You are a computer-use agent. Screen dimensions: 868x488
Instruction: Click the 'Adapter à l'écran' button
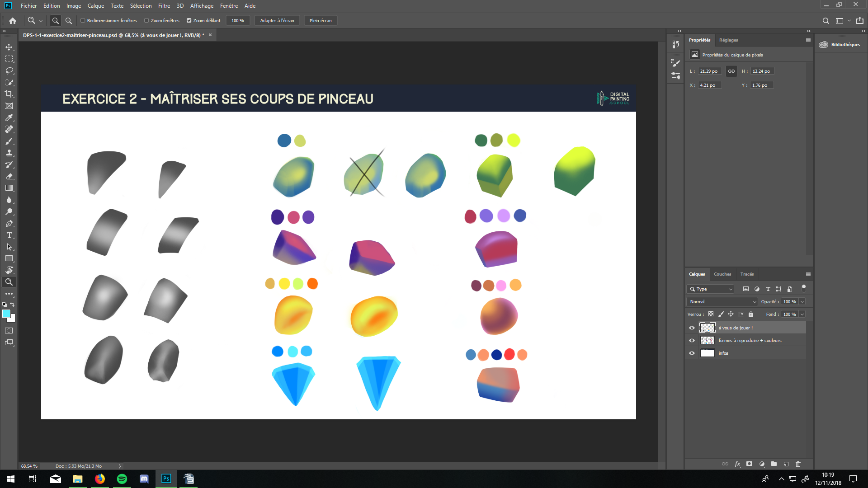[277, 21]
